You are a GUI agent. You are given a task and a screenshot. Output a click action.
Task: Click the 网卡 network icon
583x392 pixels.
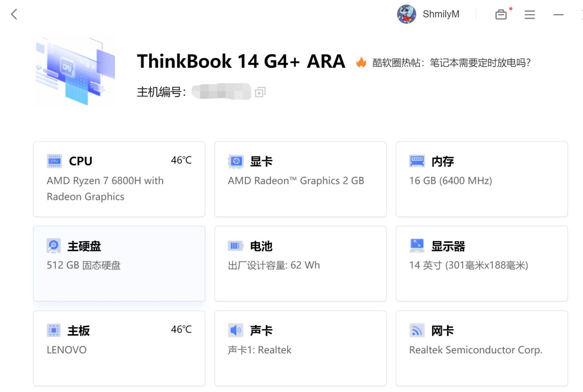[x=417, y=330]
